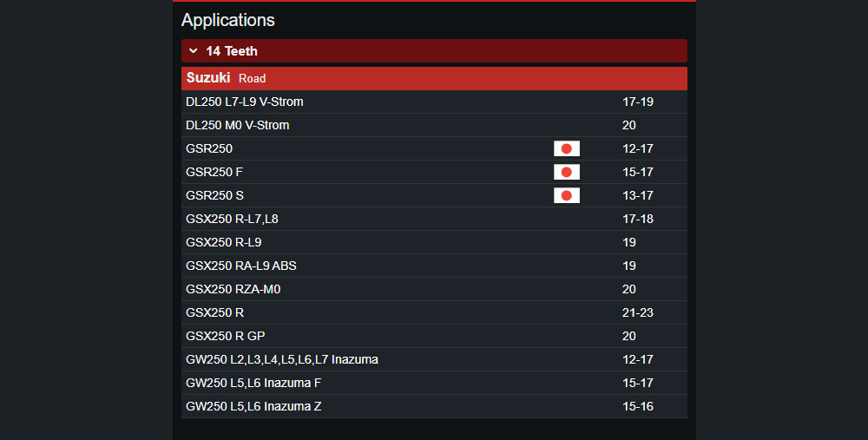The width and height of the screenshot is (868, 440).
Task: Open GW250 L2,L3,L4,L5,L6,L7 Inazuma entry
Action: tap(282, 359)
